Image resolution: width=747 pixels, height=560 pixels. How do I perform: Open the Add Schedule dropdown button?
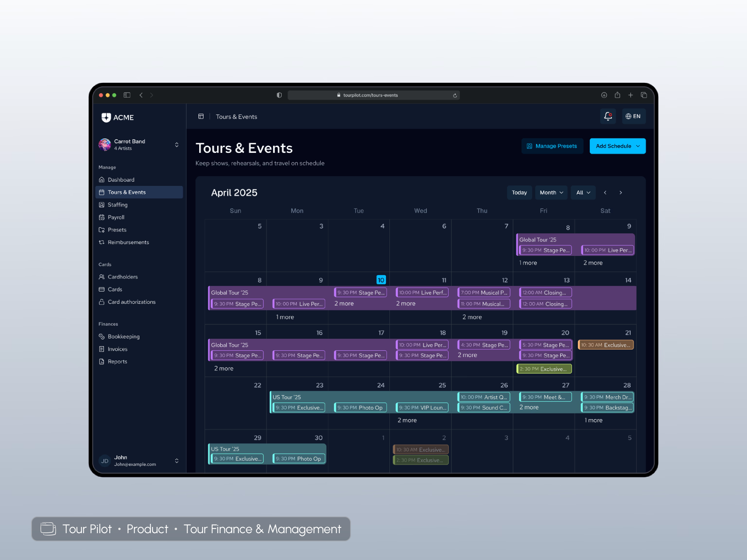coord(617,146)
